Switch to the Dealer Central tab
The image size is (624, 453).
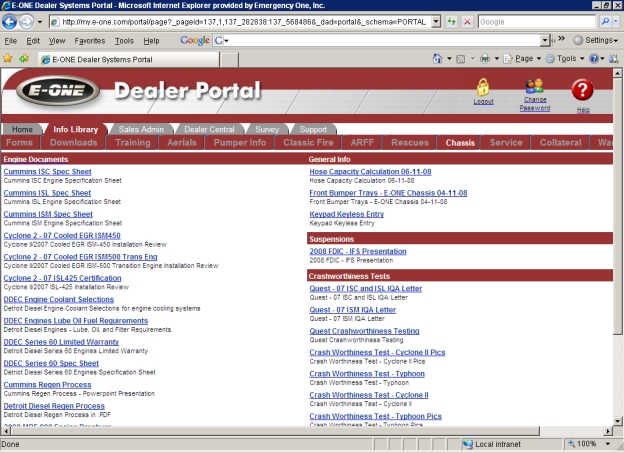click(209, 129)
